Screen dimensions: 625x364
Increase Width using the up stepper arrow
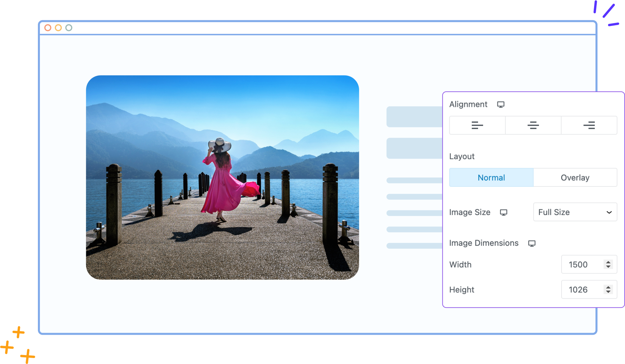tap(608, 262)
